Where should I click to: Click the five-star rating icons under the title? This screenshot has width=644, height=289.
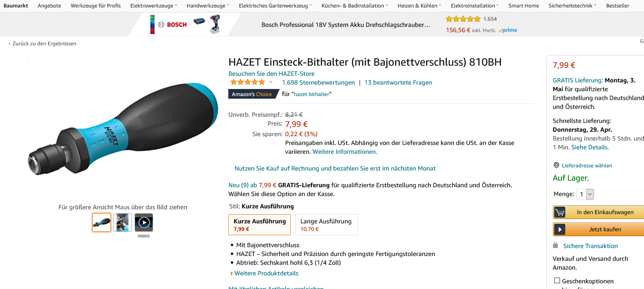(x=248, y=82)
